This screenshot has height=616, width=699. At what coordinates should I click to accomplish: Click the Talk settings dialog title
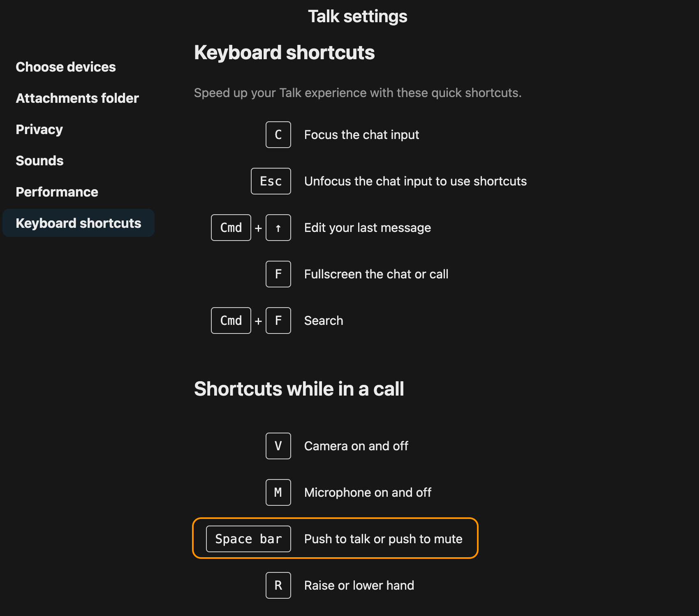coord(358,16)
